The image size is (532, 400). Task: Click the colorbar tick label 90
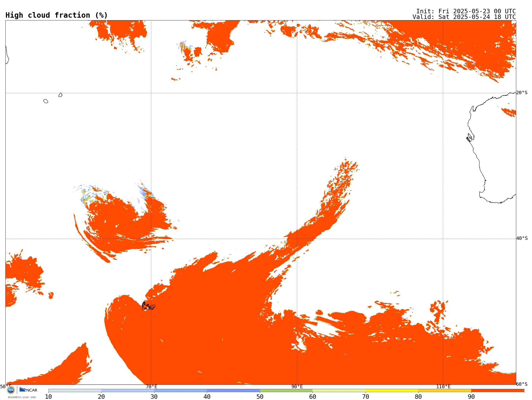coord(471,397)
